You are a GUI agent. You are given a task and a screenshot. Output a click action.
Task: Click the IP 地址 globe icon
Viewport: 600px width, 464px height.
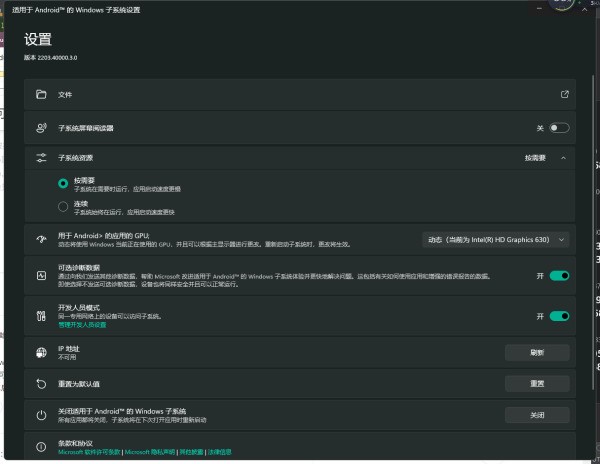click(x=41, y=352)
